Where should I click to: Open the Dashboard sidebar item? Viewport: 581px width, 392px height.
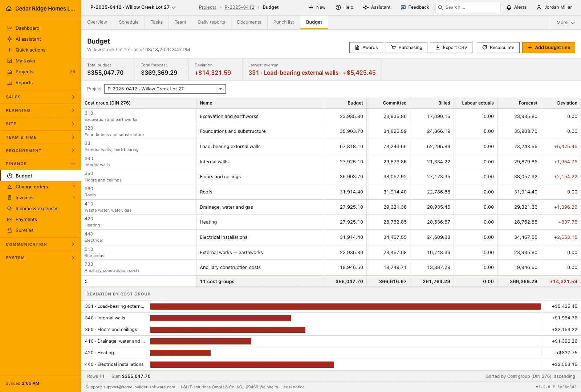[40, 28]
